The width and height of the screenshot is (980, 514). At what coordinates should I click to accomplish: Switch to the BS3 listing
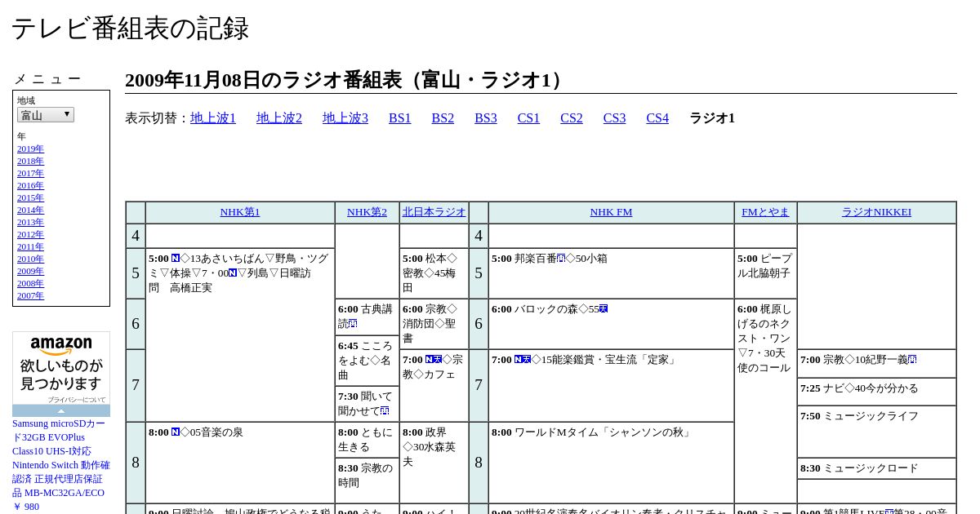[x=486, y=118]
